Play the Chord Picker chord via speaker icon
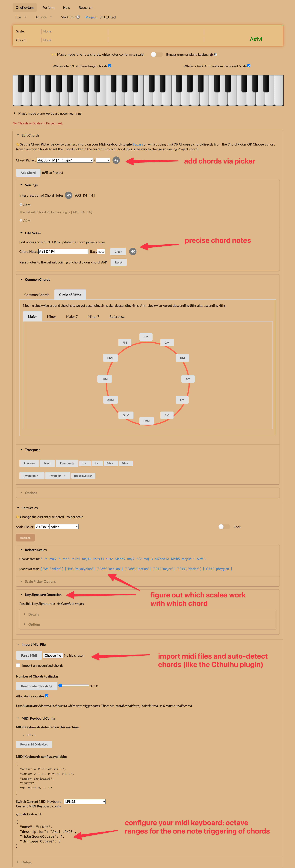Viewport: 295px width, 868px height. pyautogui.click(x=116, y=160)
